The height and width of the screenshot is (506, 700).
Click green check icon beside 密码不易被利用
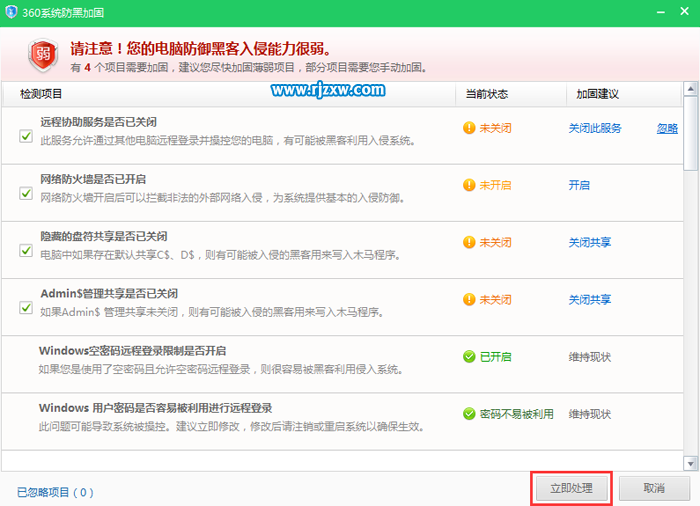click(x=469, y=414)
